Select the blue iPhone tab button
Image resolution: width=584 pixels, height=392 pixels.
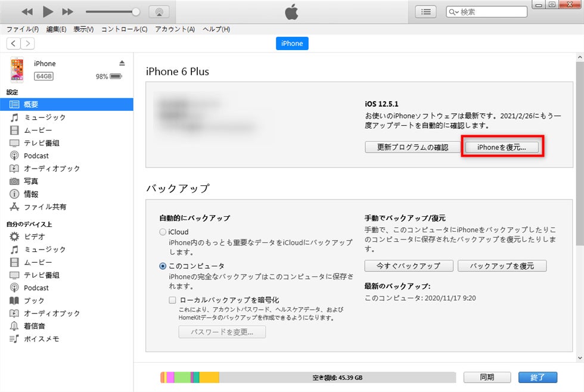coord(292,43)
